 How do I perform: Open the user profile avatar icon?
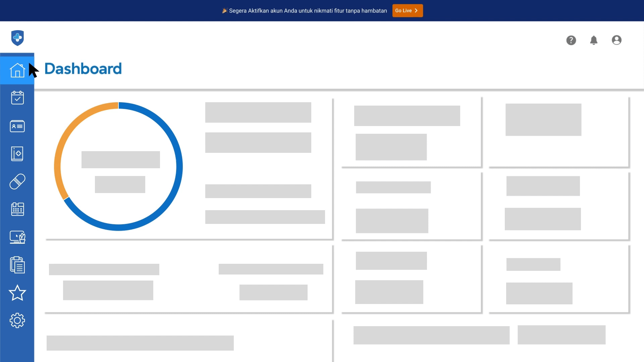(616, 40)
